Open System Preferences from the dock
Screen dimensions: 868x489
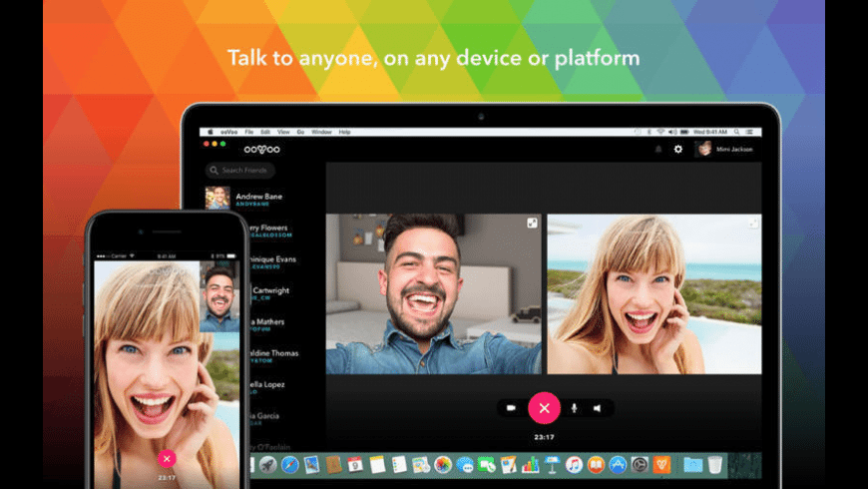[640, 465]
